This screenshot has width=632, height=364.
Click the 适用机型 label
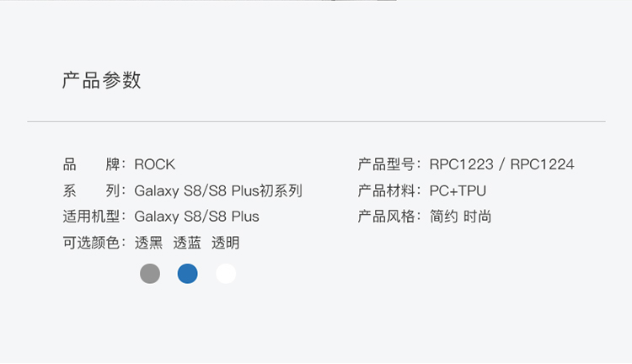pos(92,217)
